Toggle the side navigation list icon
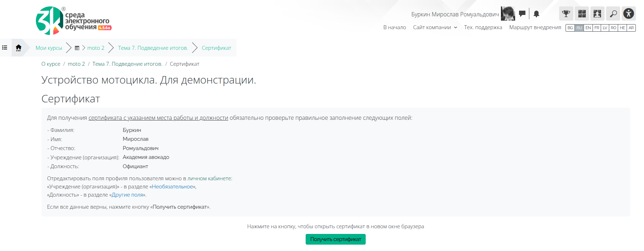Image resolution: width=644 pixels, height=251 pixels. click(5, 48)
